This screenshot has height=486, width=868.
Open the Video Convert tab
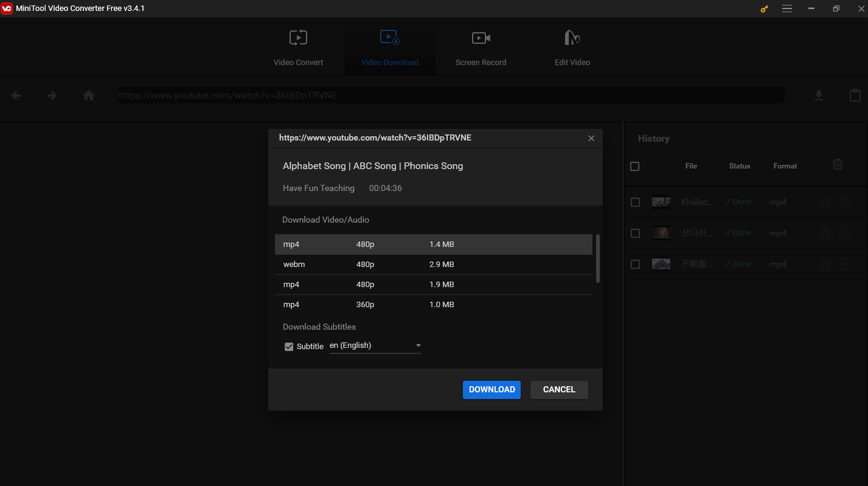pyautogui.click(x=298, y=49)
